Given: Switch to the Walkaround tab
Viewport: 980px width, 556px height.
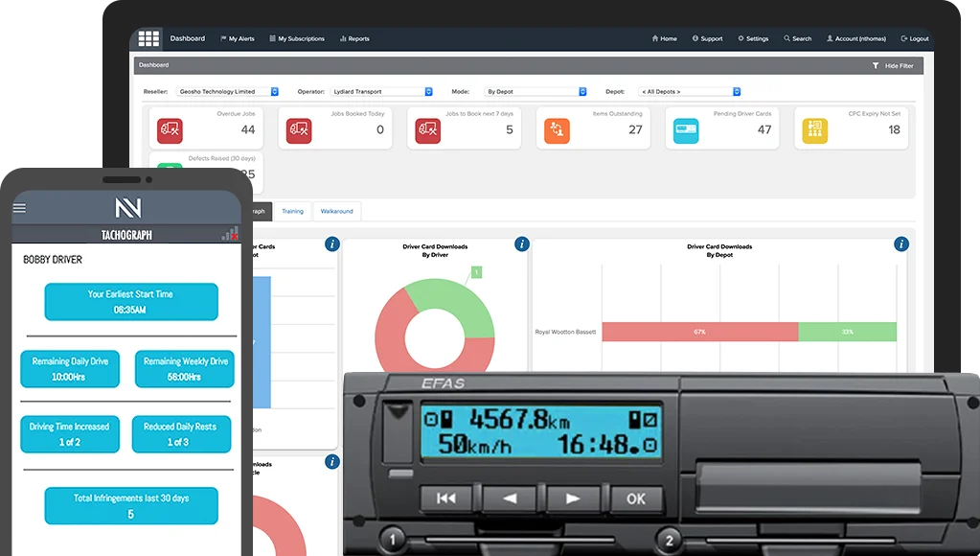Looking at the screenshot, I should 336,211.
